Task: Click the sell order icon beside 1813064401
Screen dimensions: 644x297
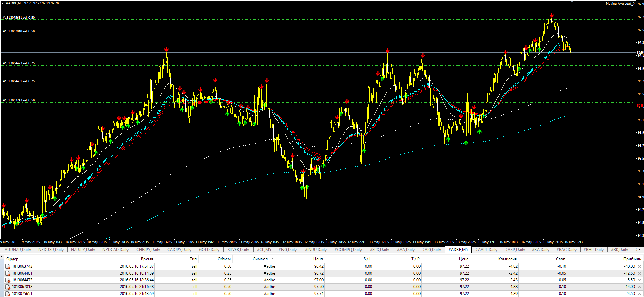Action: tap(8, 273)
